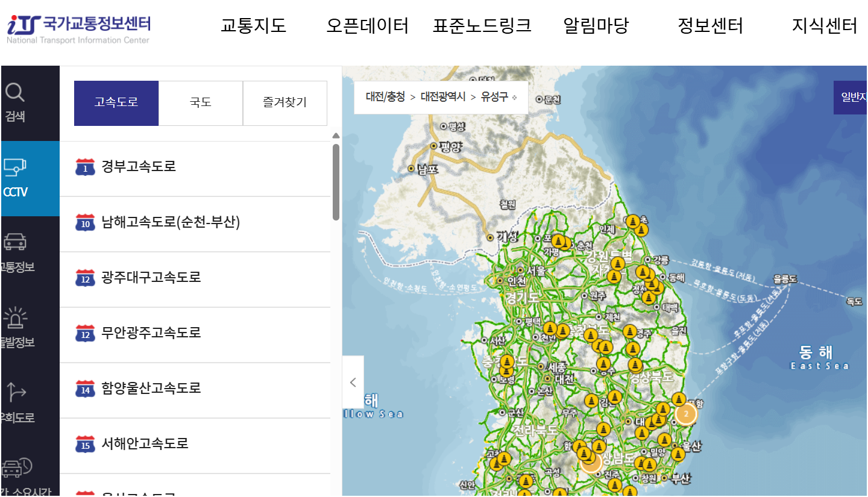Click the 평양 label on the map
The width and height of the screenshot is (868, 497).
450,146
